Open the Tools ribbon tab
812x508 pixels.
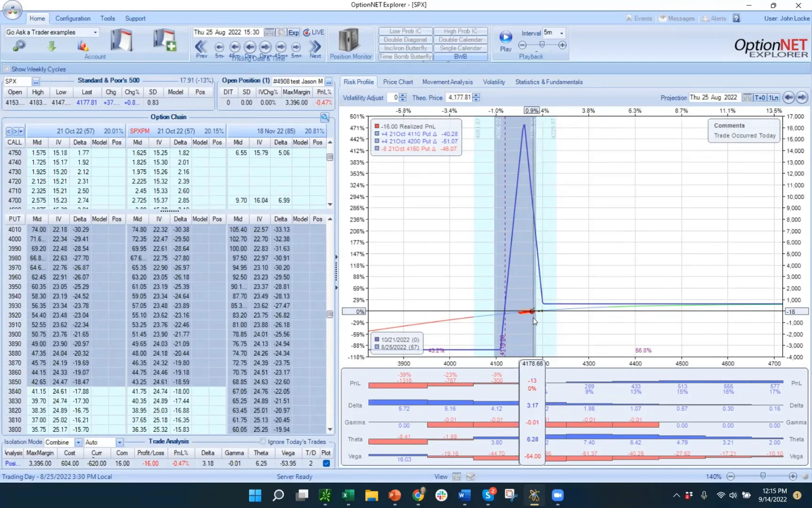pos(108,18)
